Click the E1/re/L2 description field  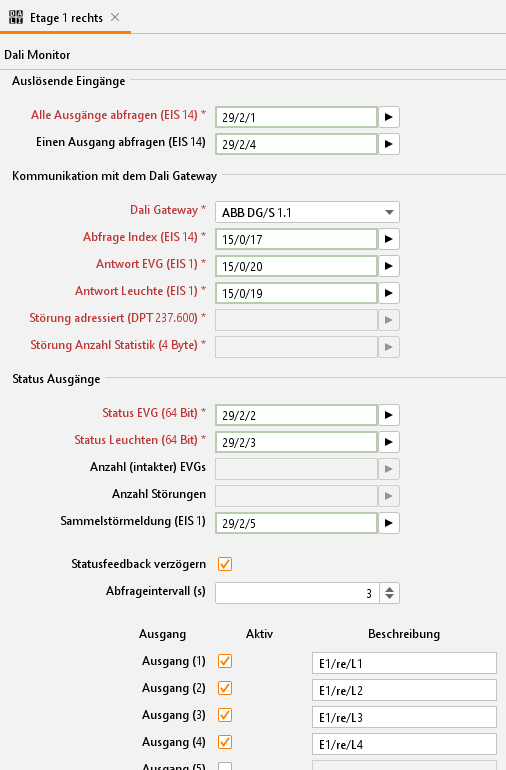pos(404,690)
